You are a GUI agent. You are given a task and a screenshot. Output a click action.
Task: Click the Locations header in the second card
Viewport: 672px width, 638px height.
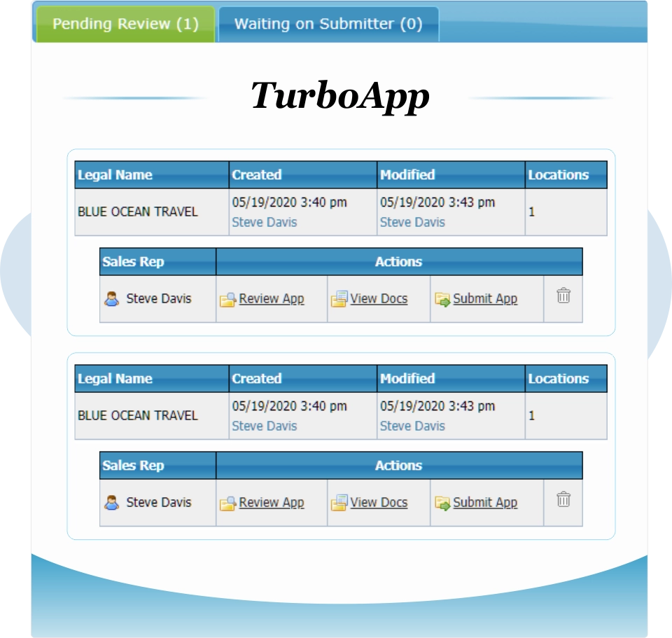[x=566, y=379]
